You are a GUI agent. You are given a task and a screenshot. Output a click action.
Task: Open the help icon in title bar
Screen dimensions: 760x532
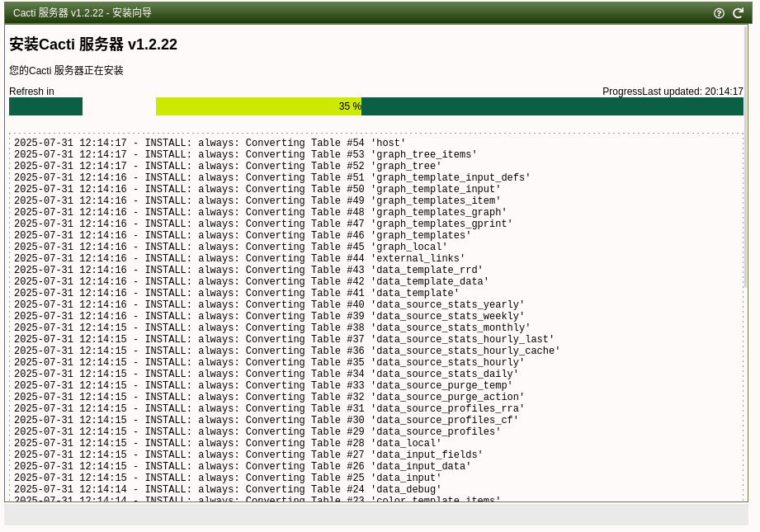pyautogui.click(x=719, y=13)
